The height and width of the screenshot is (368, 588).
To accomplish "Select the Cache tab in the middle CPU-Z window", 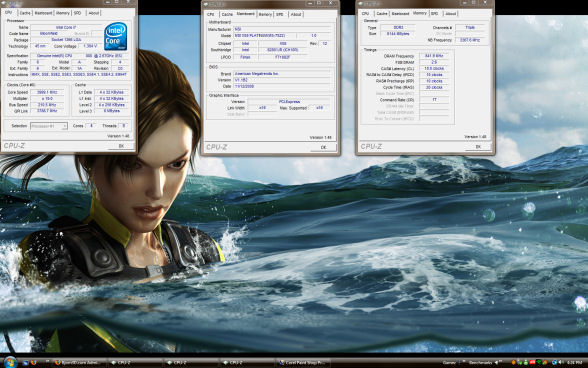I will (x=227, y=15).
